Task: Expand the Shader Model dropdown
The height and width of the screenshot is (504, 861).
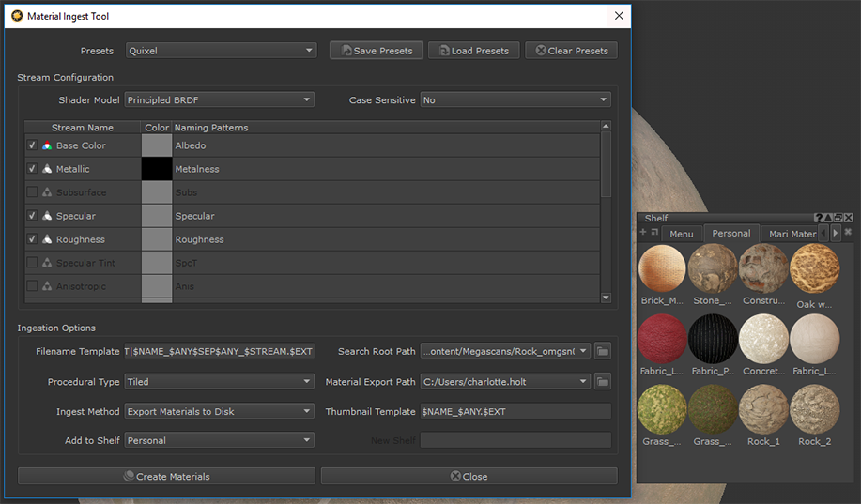Action: coord(220,100)
